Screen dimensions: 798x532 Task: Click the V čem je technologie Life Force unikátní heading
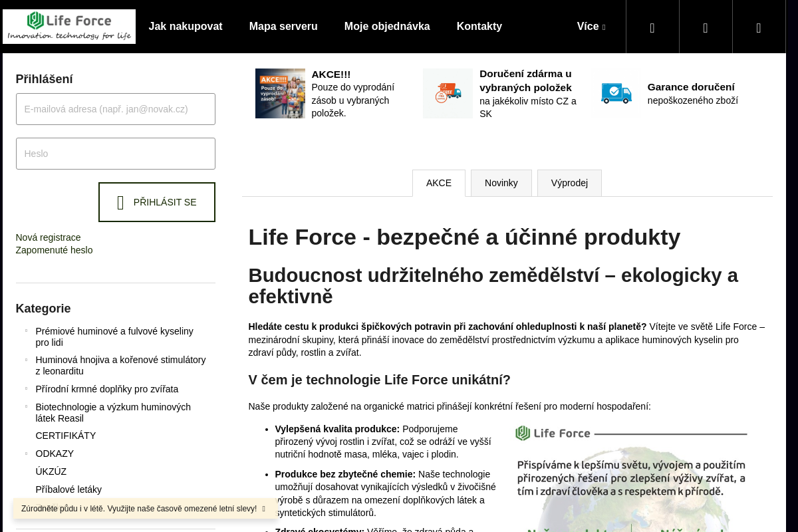click(x=380, y=380)
